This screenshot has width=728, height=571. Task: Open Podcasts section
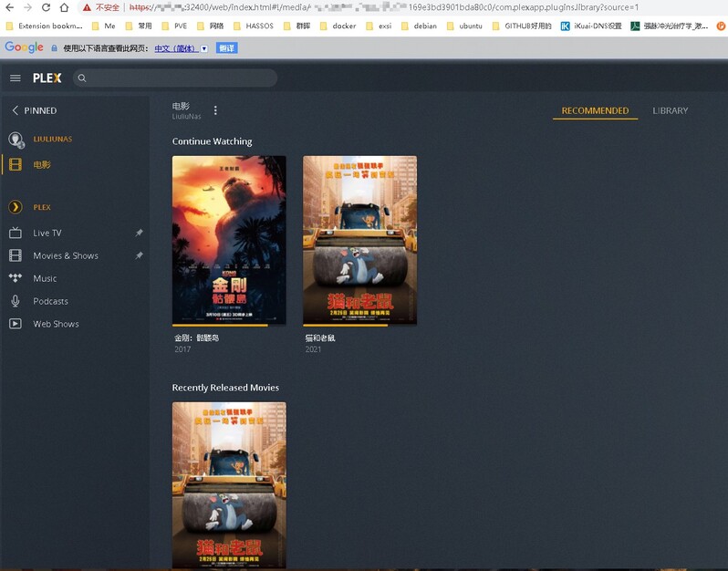[50, 301]
